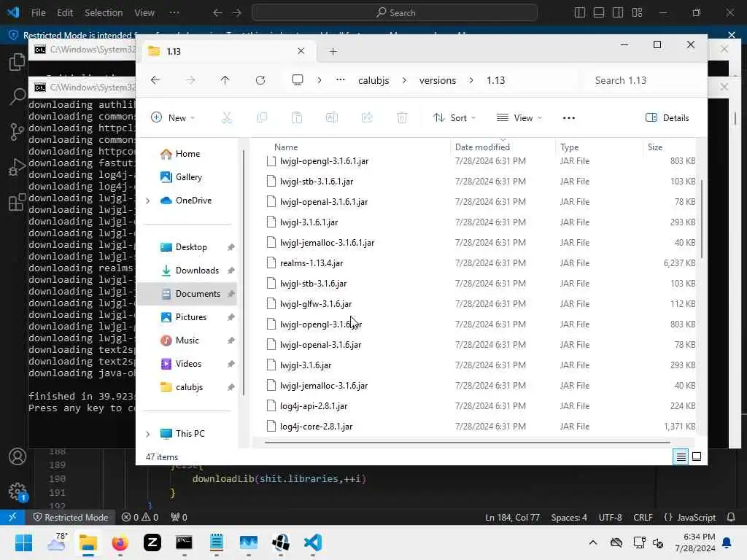
Task: Click the Delete trash icon in Explorer
Action: click(x=402, y=117)
